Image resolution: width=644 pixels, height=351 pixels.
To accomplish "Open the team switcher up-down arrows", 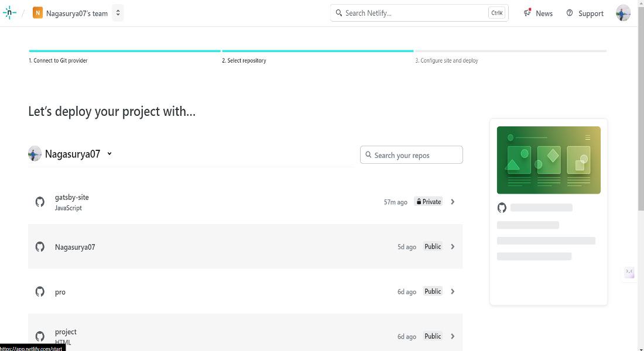I will pos(118,13).
